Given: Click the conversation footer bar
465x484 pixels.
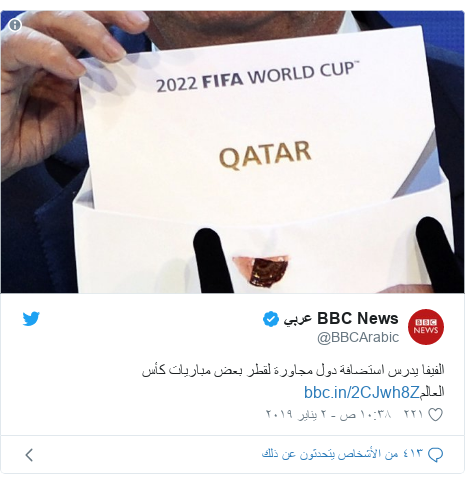Looking at the screenshot, I should pos(232,455).
